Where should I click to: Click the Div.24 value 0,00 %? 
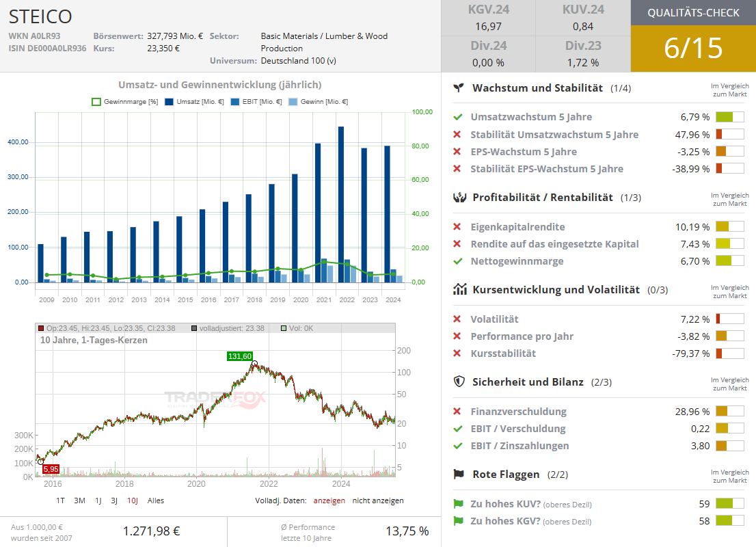489,63
